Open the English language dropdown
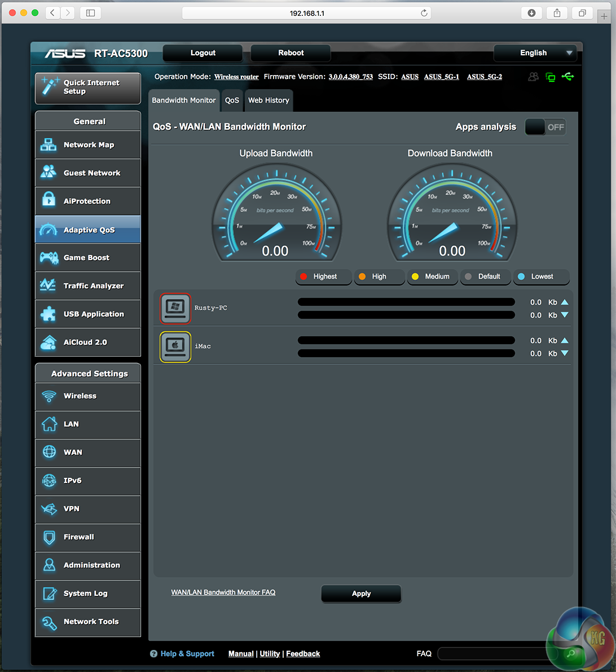The width and height of the screenshot is (616, 672). point(535,53)
